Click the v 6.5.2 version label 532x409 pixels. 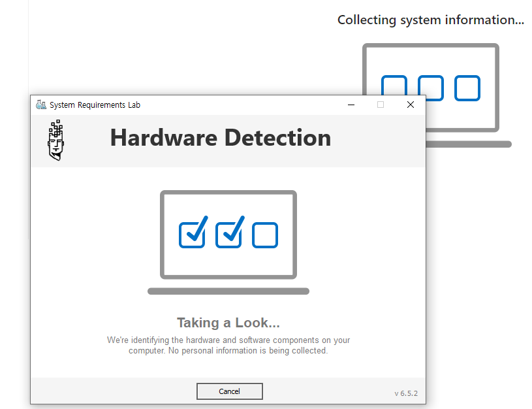click(x=405, y=393)
